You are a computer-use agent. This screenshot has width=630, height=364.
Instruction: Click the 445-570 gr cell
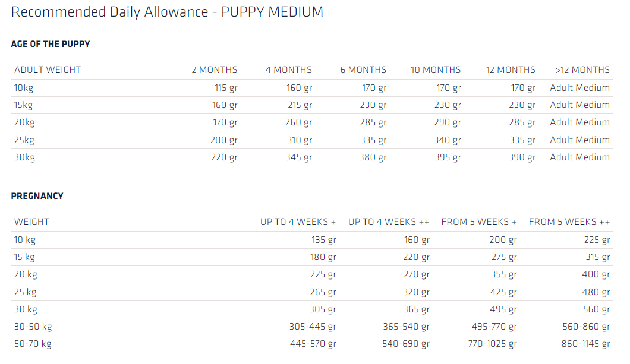coord(313,344)
